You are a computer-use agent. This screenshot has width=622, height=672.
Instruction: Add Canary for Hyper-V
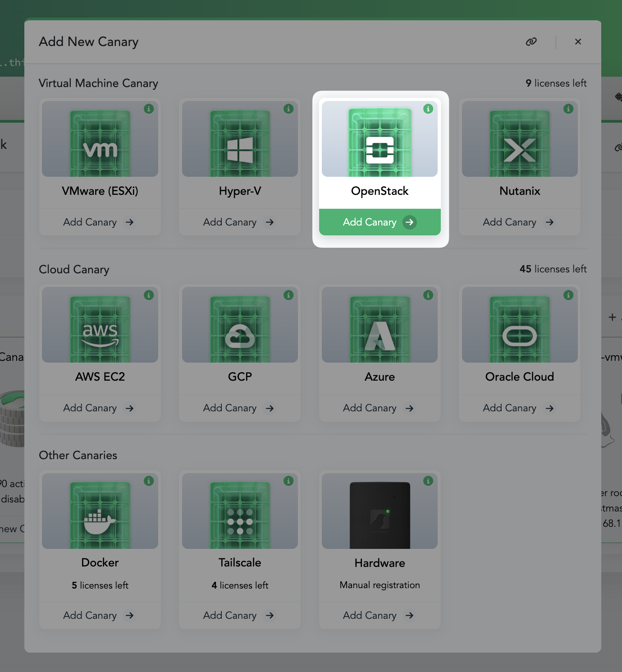(x=239, y=222)
